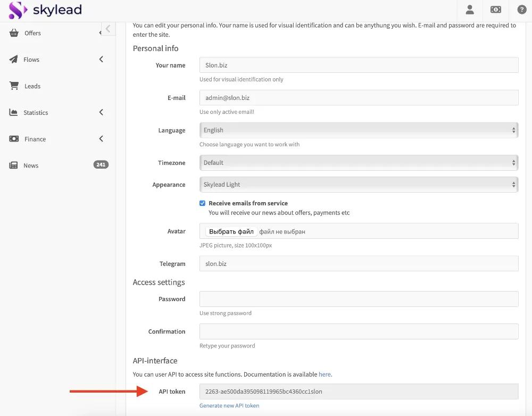Click 'Use only active email!' hint text
Image resolution: width=532 pixels, height=416 pixels.
click(x=227, y=112)
